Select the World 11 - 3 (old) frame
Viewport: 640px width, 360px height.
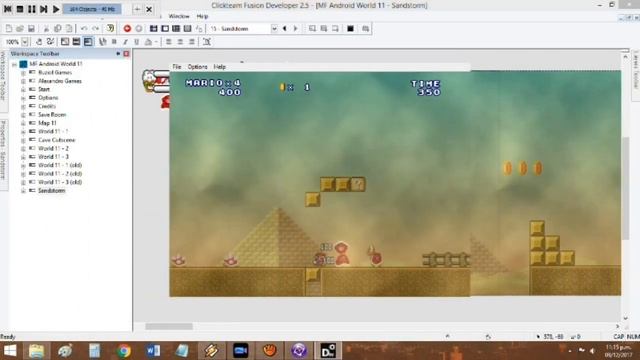pyautogui.click(x=60, y=182)
